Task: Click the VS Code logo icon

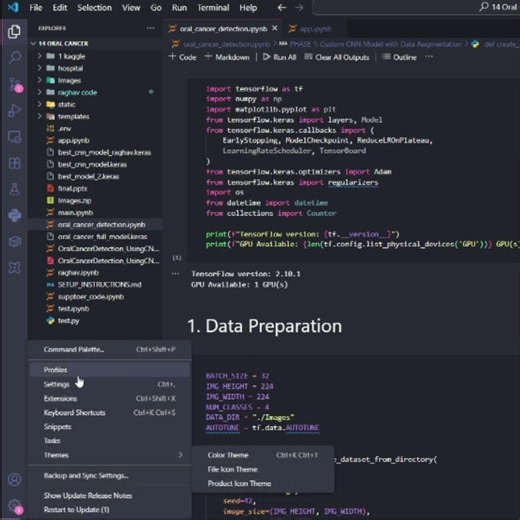Action: pos(13,7)
